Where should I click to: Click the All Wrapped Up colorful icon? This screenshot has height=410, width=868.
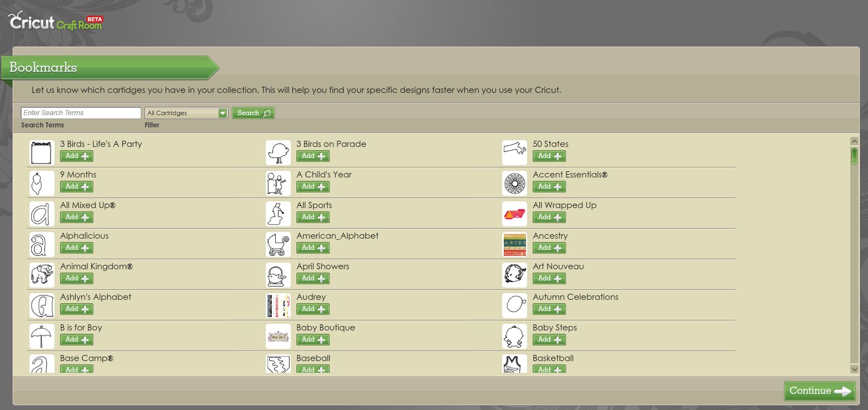click(514, 214)
